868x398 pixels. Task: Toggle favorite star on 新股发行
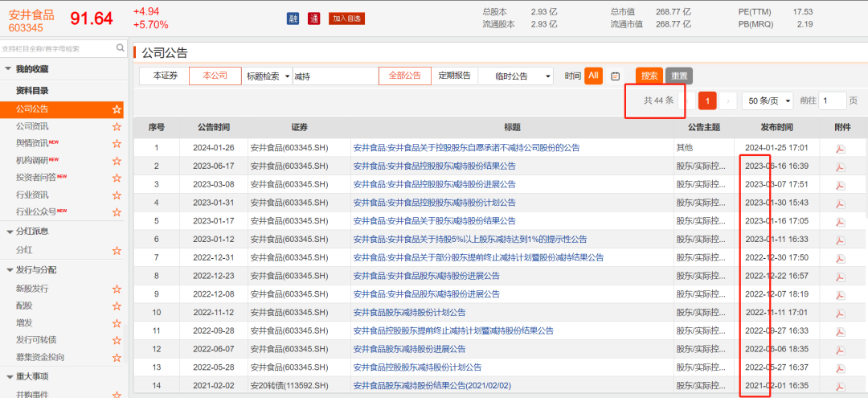click(x=117, y=289)
